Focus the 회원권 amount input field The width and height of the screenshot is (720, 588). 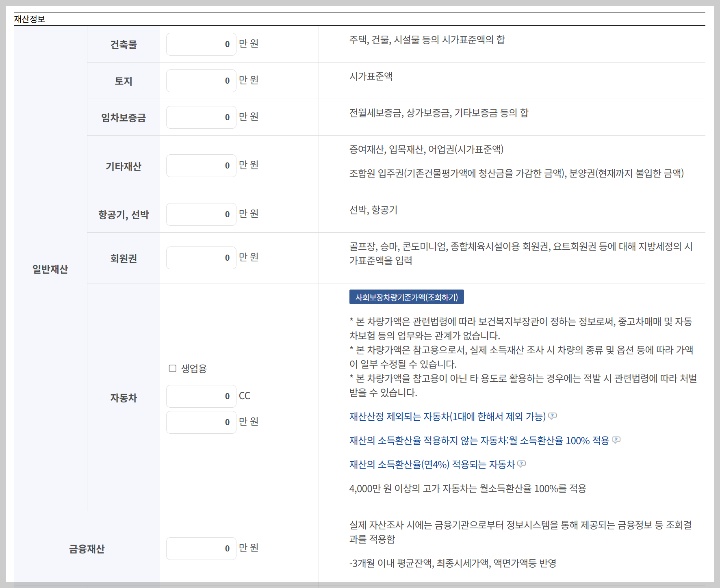(201, 258)
